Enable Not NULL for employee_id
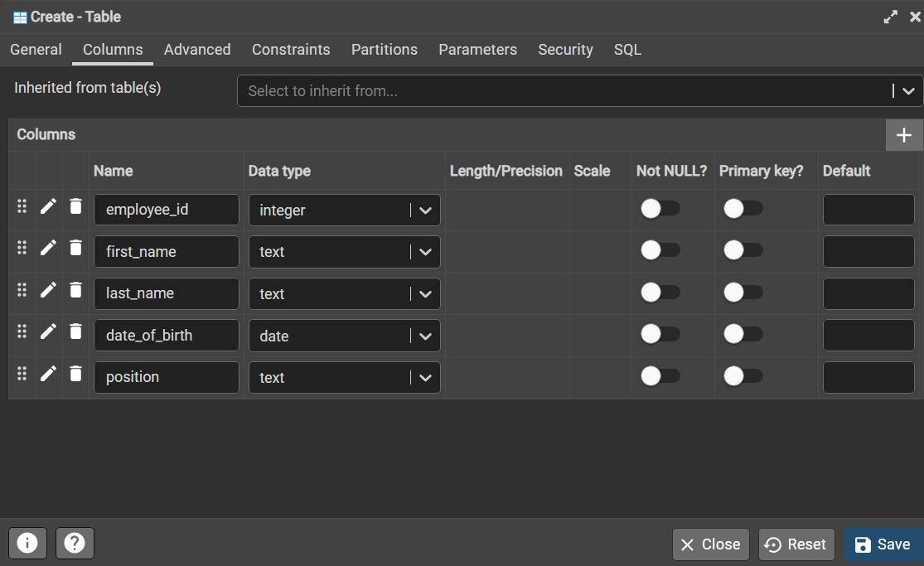 660,209
